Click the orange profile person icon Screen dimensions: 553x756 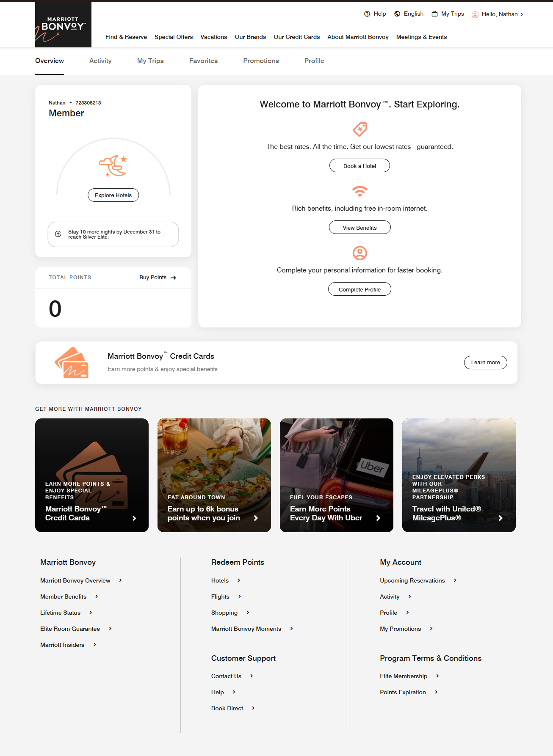tap(360, 253)
